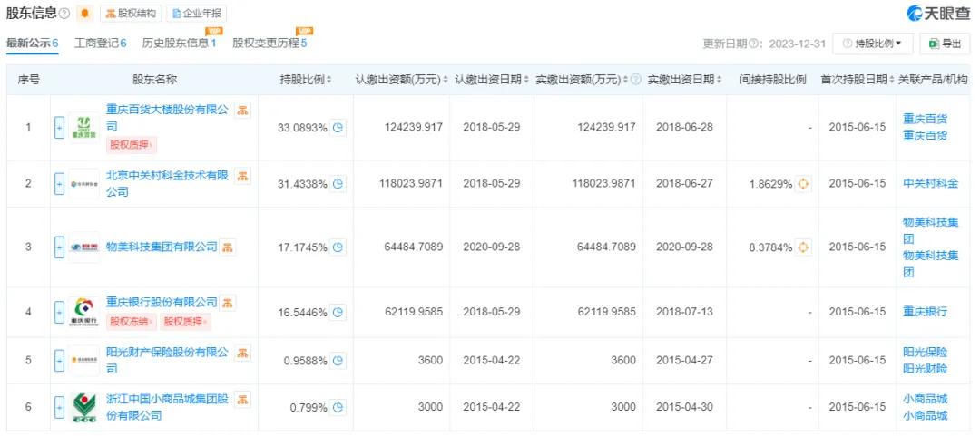Open 浙江中国小商品城集团 link
The width and height of the screenshot is (980, 436).
tap(168, 407)
